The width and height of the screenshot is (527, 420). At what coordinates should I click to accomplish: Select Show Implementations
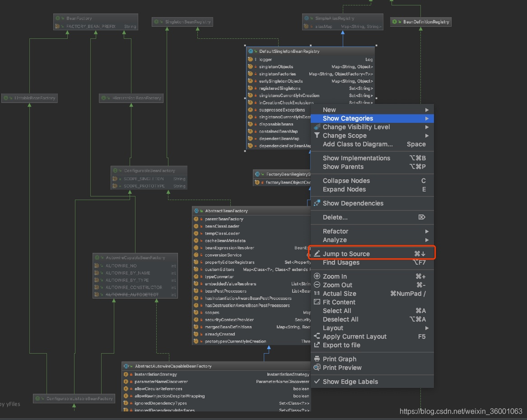372,158
